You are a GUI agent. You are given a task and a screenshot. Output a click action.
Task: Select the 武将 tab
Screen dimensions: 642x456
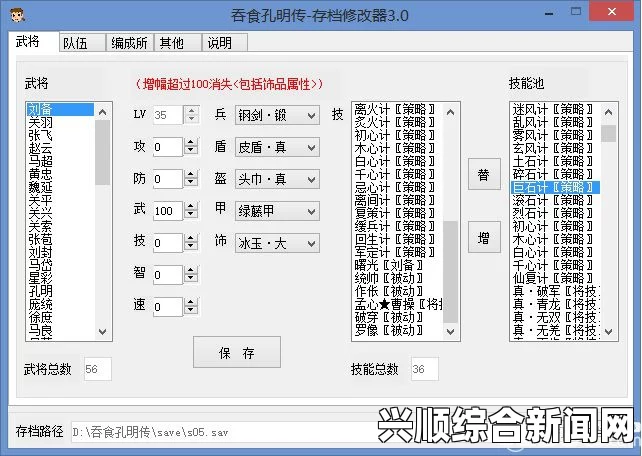[34, 42]
